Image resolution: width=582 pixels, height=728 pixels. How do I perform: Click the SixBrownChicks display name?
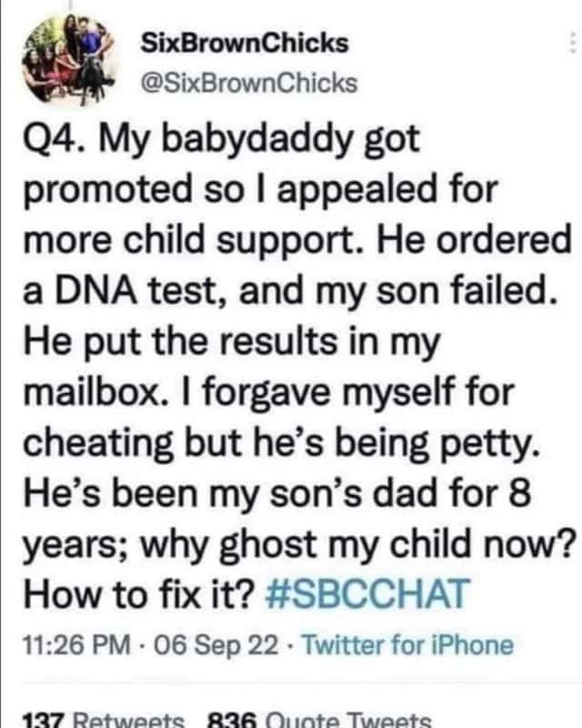click(245, 43)
